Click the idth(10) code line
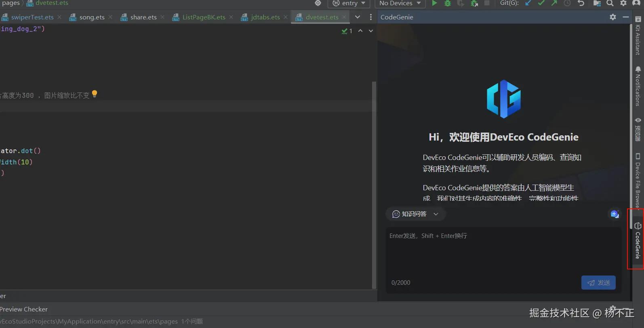The height and width of the screenshot is (328, 644). pyautogui.click(x=16, y=162)
